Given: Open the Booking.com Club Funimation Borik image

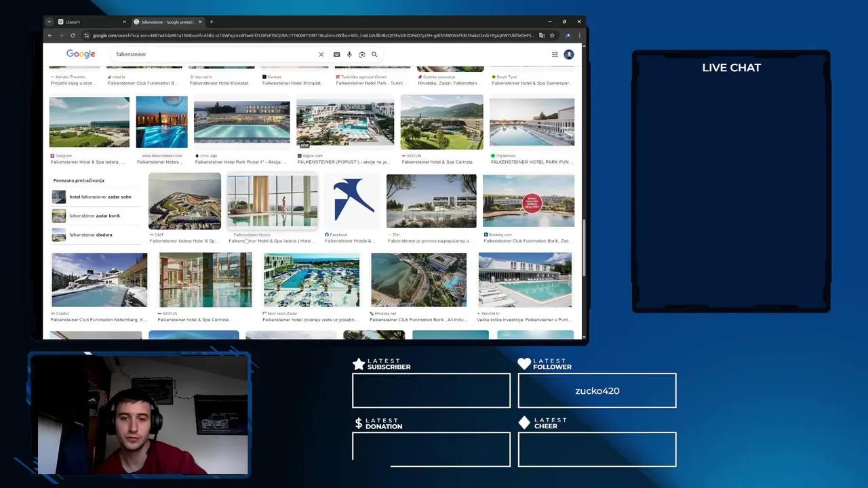Looking at the screenshot, I should point(528,201).
